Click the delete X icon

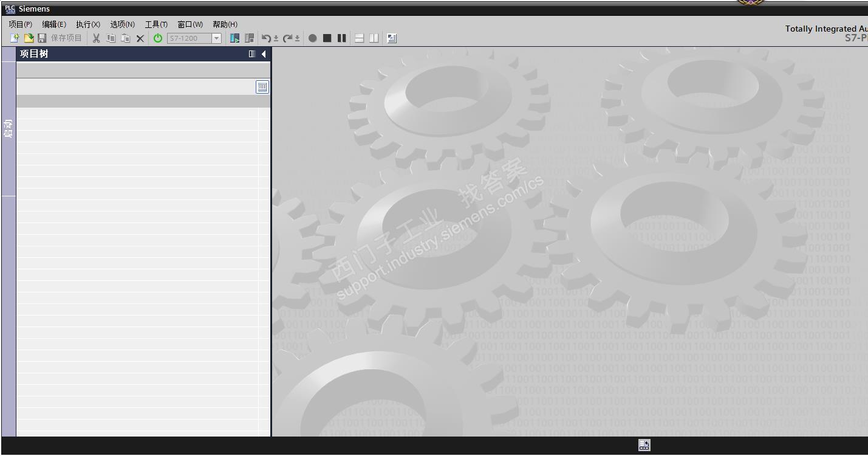point(140,38)
